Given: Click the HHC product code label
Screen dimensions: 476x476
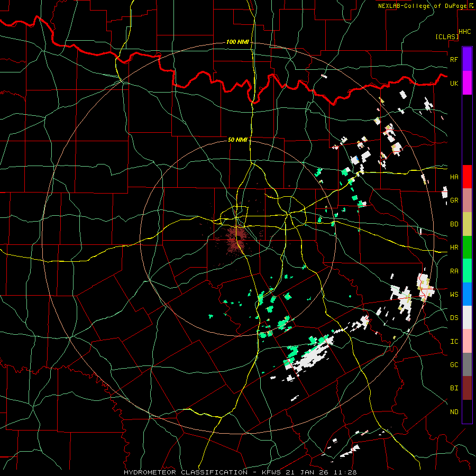Looking at the screenshot, I should [x=465, y=32].
